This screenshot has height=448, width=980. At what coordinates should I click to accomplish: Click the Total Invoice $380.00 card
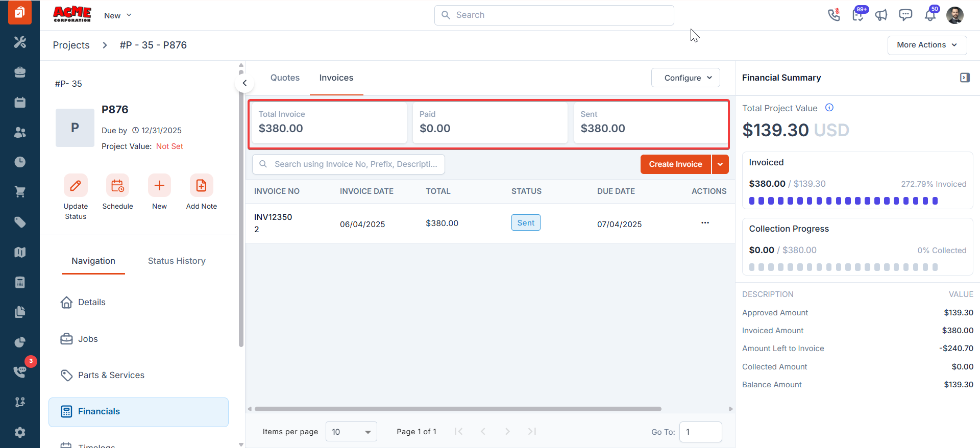point(329,123)
